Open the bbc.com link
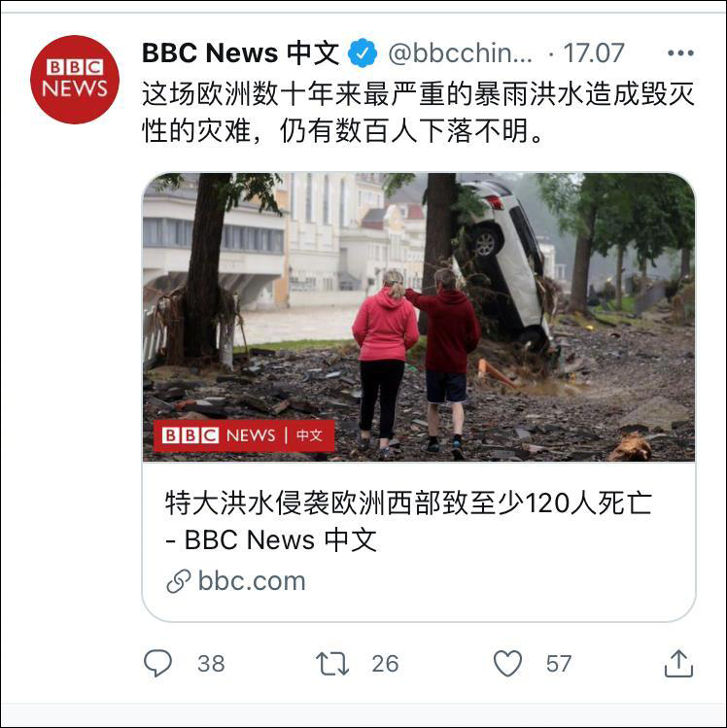Image resolution: width=727 pixels, height=728 pixels. point(252,581)
